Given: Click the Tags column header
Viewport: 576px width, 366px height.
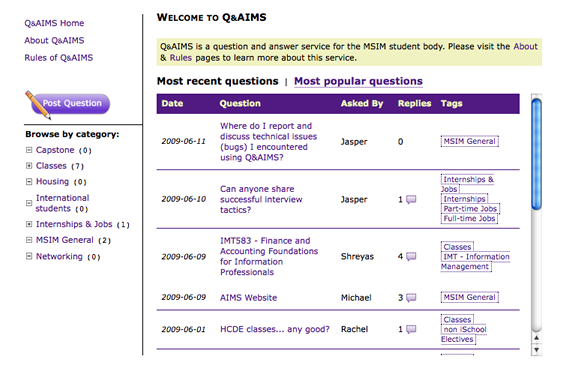Looking at the screenshot, I should pos(451,104).
